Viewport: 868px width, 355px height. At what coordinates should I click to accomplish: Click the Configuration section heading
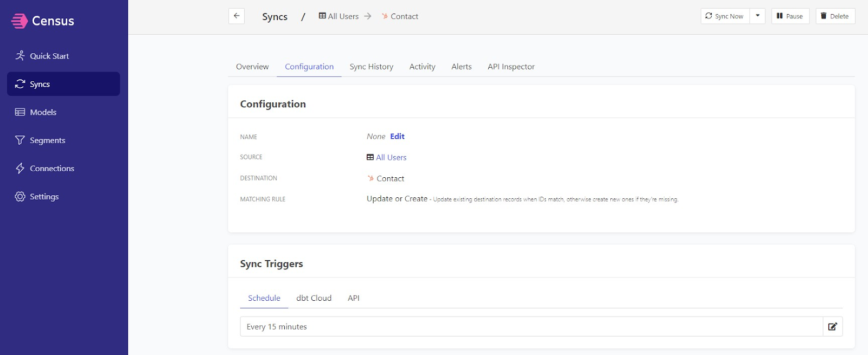coord(273,104)
